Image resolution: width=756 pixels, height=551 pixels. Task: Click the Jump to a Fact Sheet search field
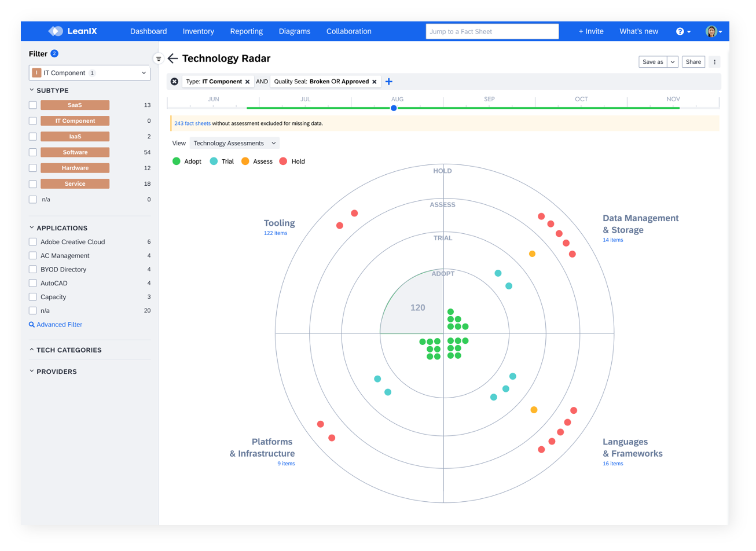tap(492, 31)
